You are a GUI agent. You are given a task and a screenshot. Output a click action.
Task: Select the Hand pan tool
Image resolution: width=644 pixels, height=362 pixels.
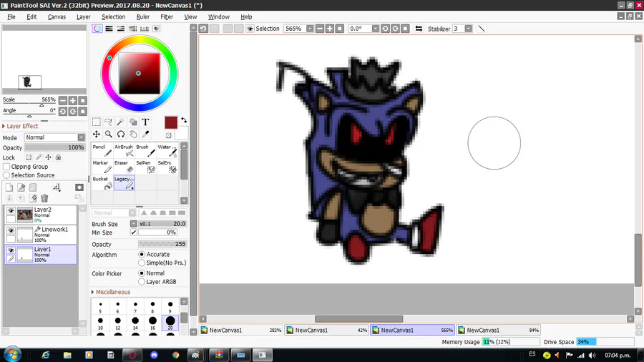[133, 134]
